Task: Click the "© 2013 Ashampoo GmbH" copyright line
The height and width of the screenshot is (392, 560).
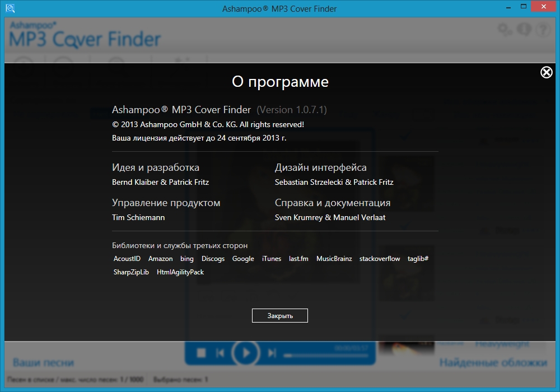Action: point(208,124)
